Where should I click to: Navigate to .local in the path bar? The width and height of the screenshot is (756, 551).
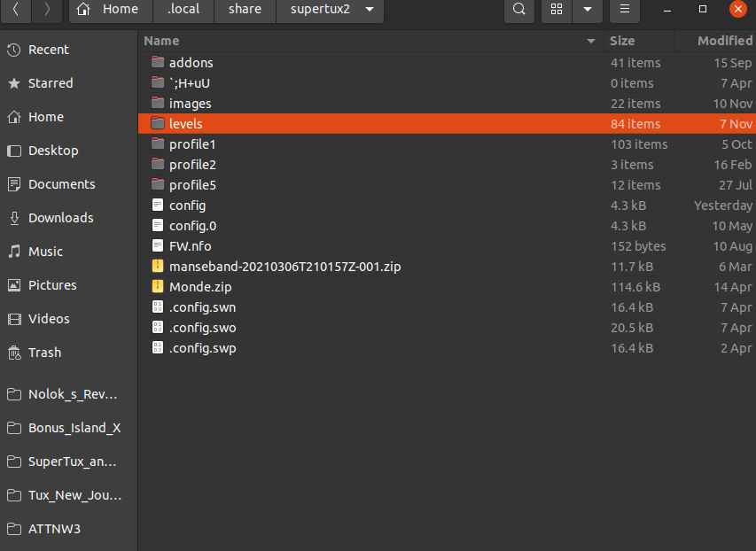(183, 10)
